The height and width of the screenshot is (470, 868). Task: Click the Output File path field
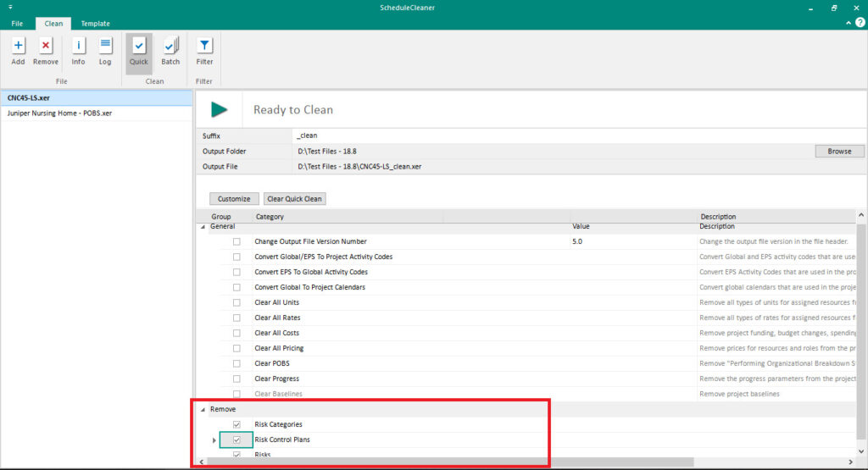578,167
